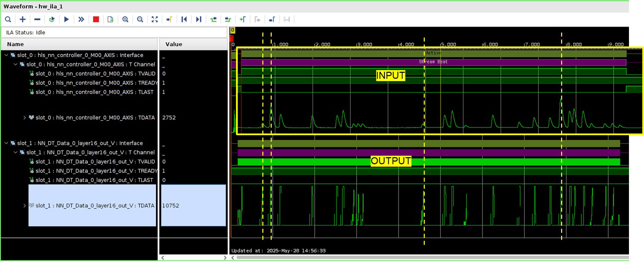Click the export ILA data icon
644x265 pixels.
pos(111,19)
